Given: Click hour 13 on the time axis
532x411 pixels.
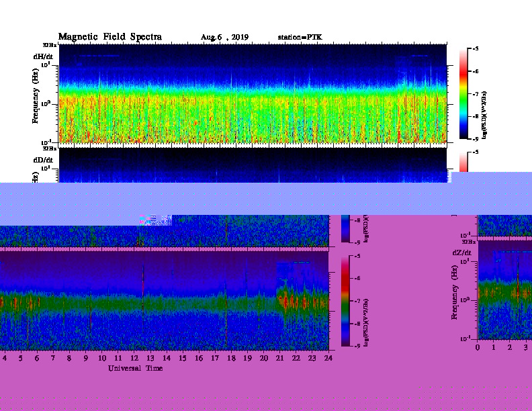Looking at the screenshot, I should point(150,358).
